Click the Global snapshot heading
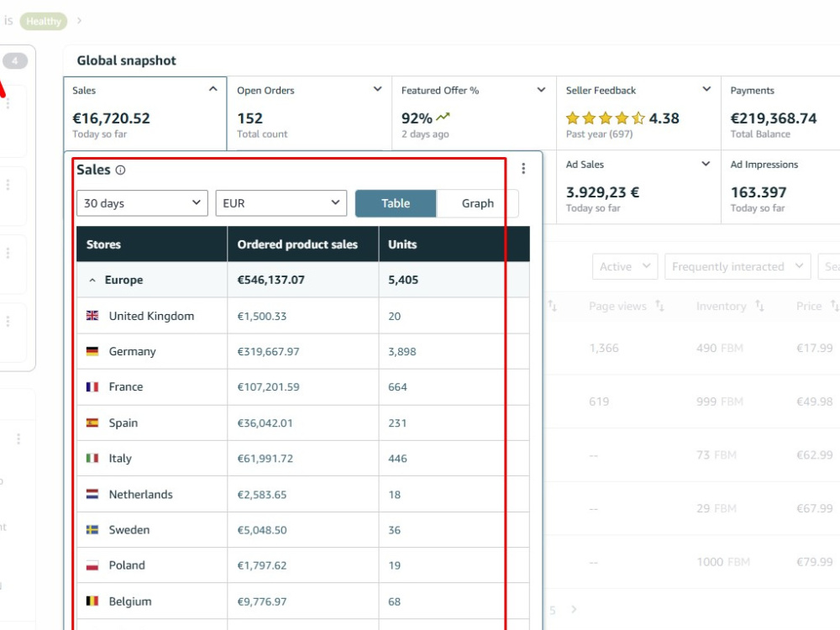This screenshot has width=840, height=630. (127, 60)
